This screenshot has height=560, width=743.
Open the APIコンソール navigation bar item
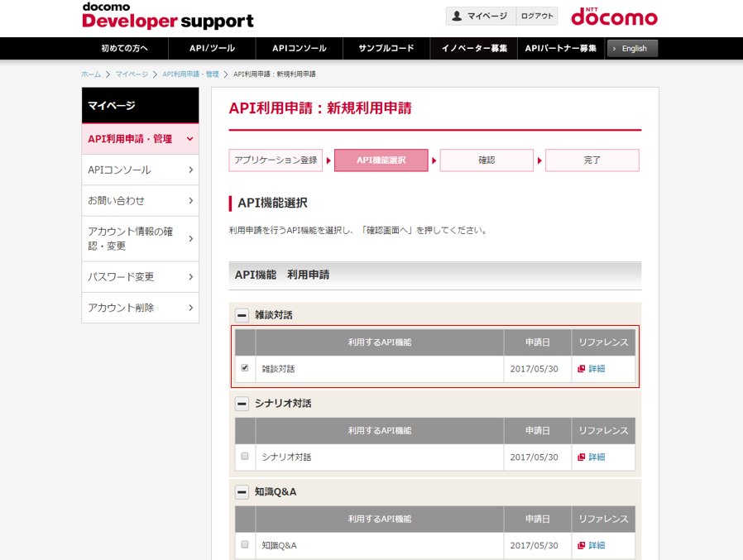pos(299,48)
